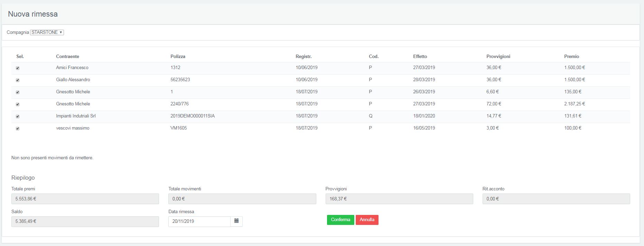Toggle checkbox for Gnesotto Michele policy 1
This screenshot has width=644, height=246.
point(18,92)
